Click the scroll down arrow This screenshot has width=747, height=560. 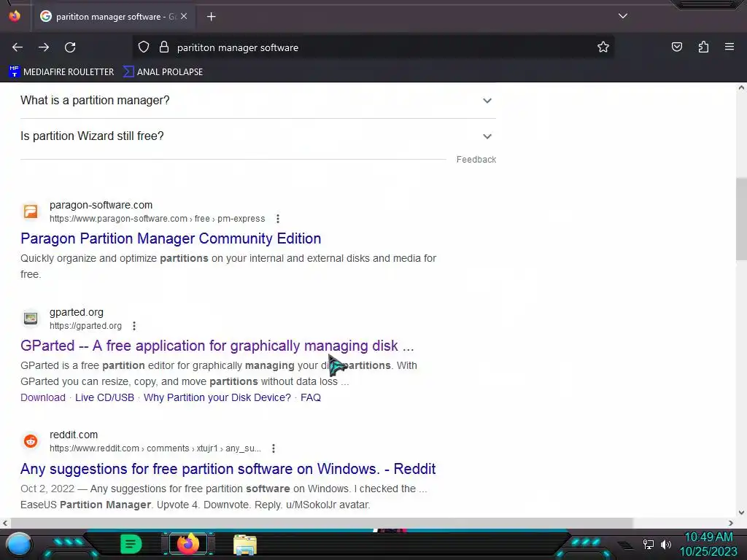(741, 513)
